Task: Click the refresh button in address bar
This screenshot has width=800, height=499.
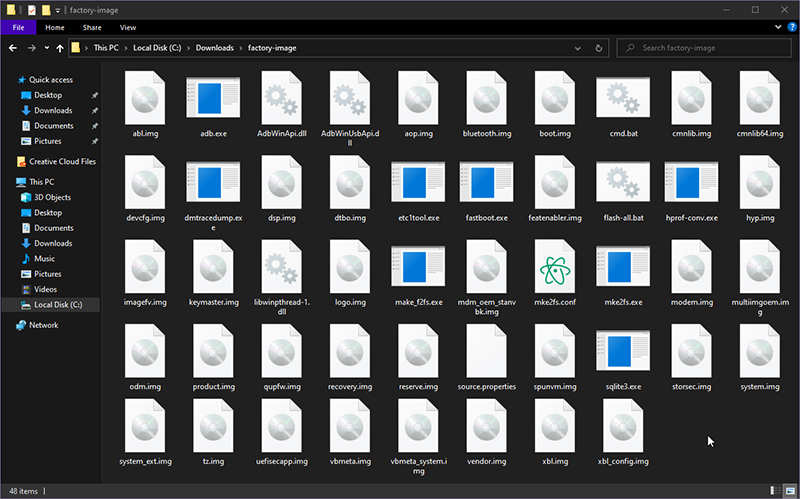Action: coord(598,48)
